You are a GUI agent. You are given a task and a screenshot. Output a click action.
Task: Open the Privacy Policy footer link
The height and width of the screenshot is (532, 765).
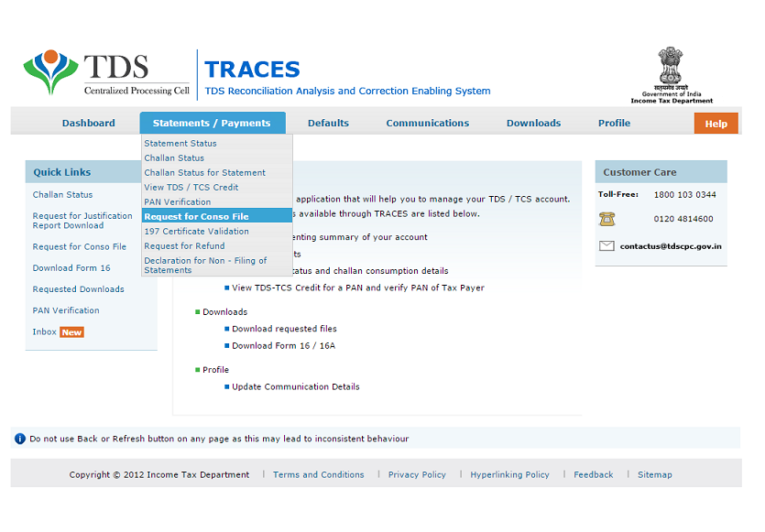click(x=417, y=474)
